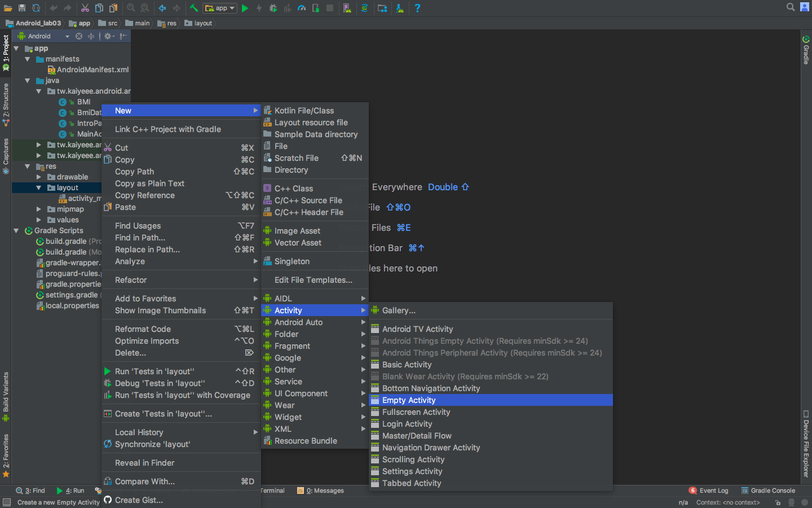Viewport: 812px width, 508px height.
Task: Click the Cut scissors icon in toolbar
Action: click(x=85, y=8)
